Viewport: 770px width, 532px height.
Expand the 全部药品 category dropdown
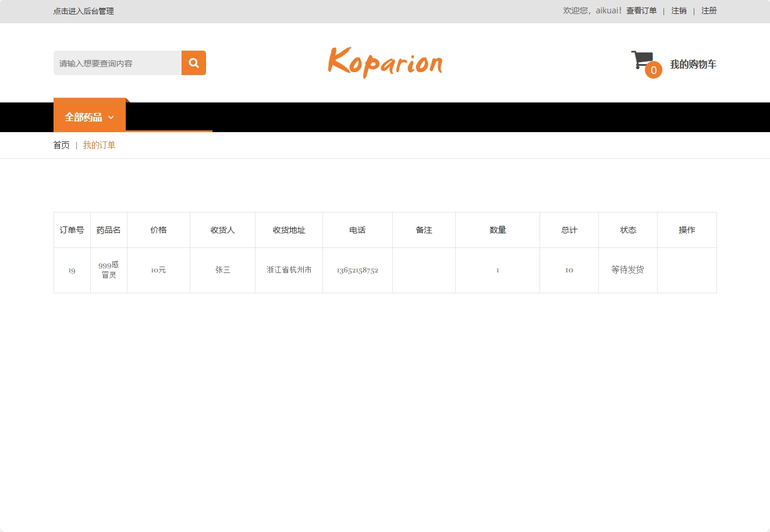coord(83,116)
